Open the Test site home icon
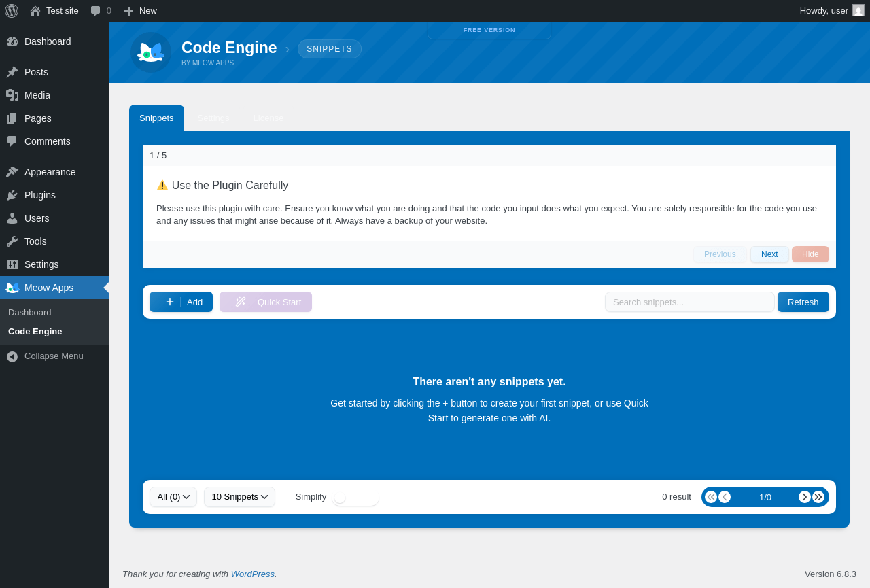Image resolution: width=870 pixels, height=588 pixels. tap(35, 11)
